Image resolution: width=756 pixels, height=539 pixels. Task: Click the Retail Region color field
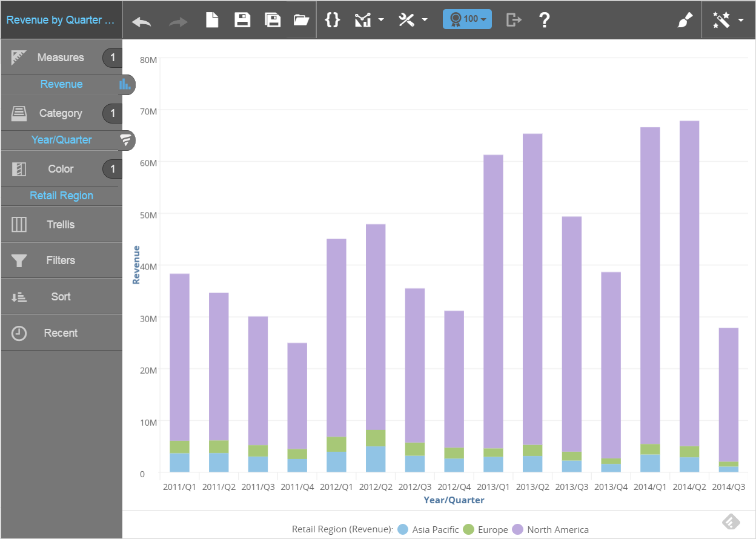coord(62,196)
